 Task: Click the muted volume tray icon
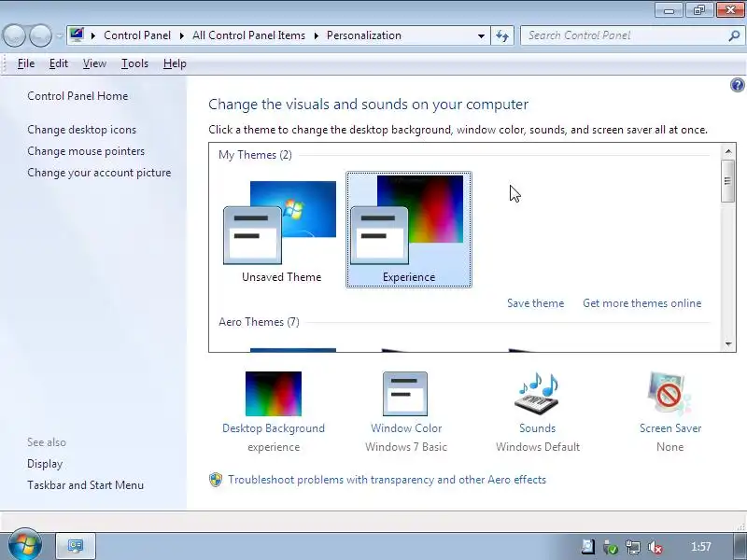tap(655, 547)
